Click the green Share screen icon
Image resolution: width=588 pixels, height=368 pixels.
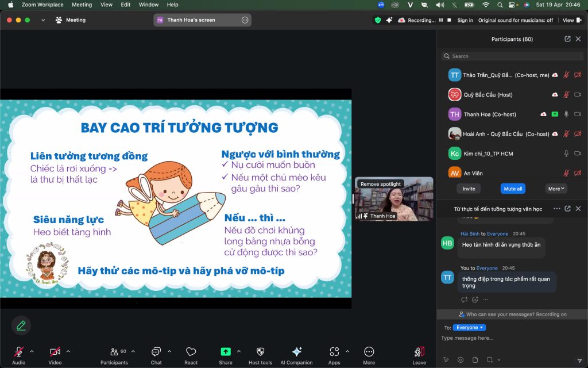coord(226,352)
